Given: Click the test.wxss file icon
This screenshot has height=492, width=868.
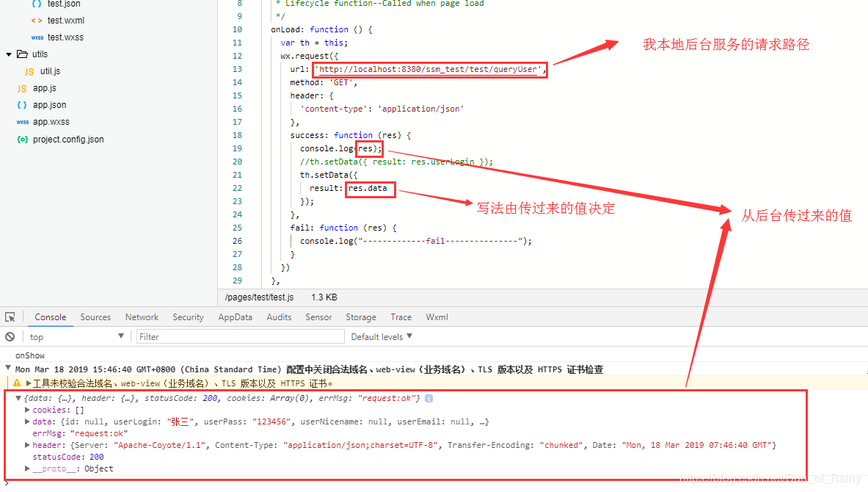Looking at the screenshot, I should 37,37.
